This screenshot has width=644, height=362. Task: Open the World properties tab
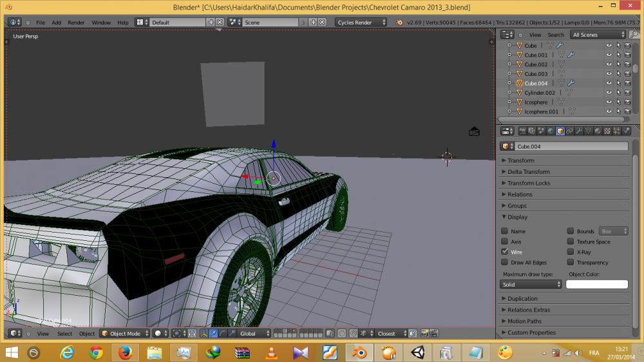click(x=551, y=131)
